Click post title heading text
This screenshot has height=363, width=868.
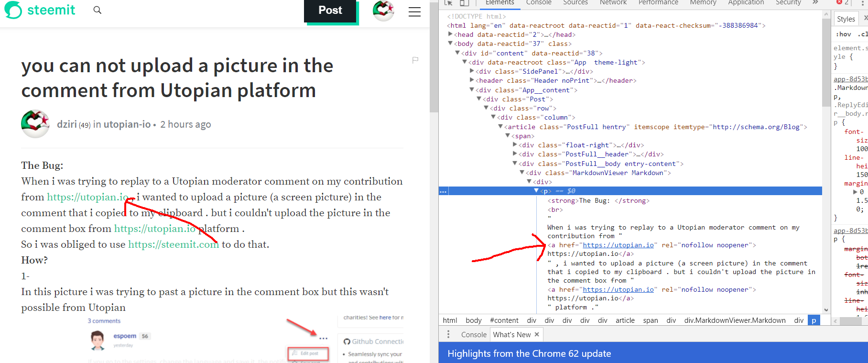(177, 78)
